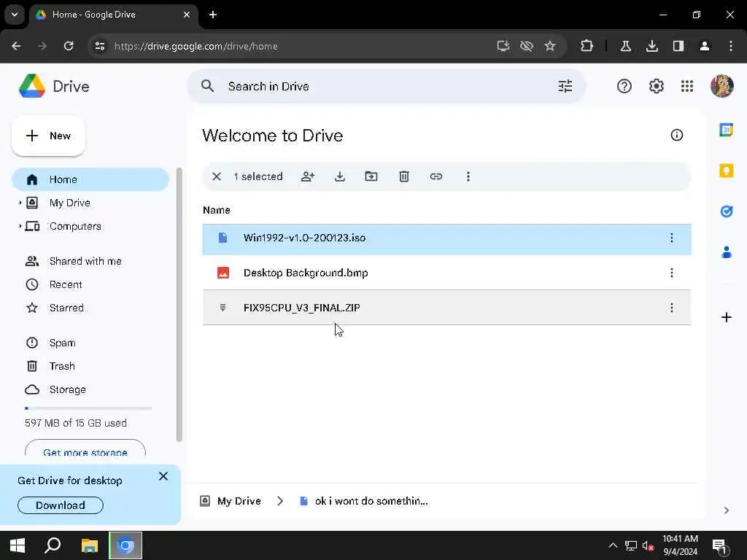
Task: Open Starred items
Action: tap(66, 308)
